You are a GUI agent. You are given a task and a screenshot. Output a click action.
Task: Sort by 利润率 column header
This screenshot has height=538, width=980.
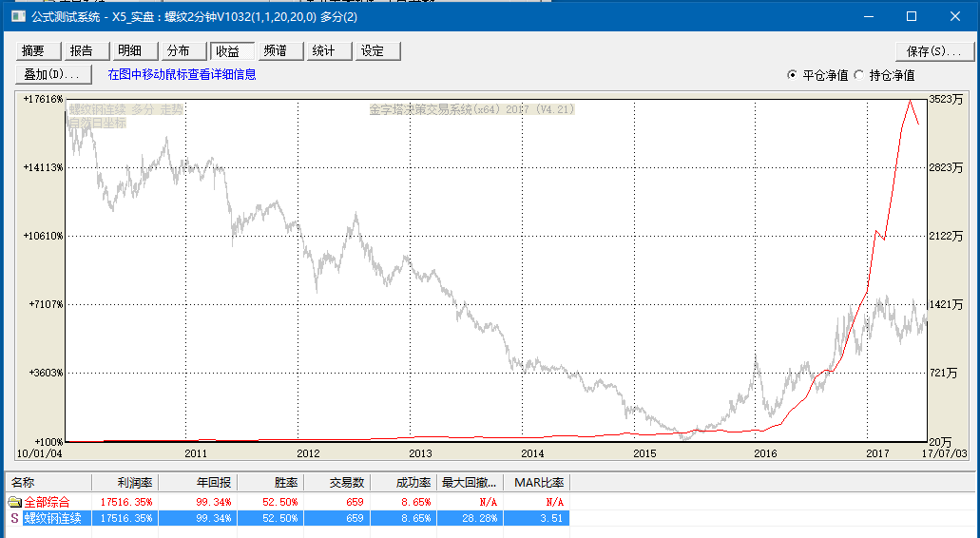pyautogui.click(x=125, y=482)
